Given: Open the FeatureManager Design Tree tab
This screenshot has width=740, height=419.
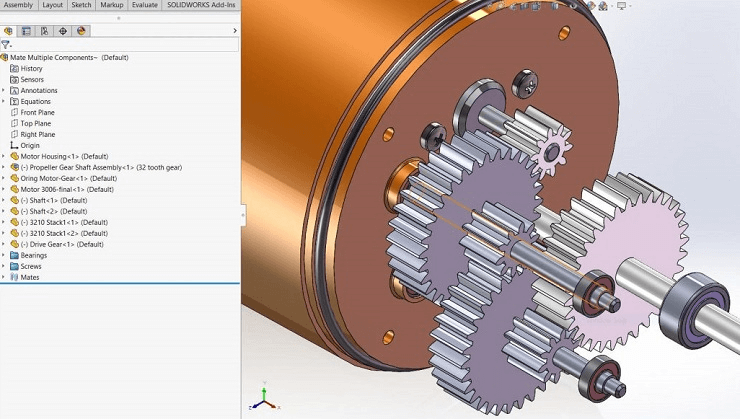Looking at the screenshot, I should [x=8, y=31].
